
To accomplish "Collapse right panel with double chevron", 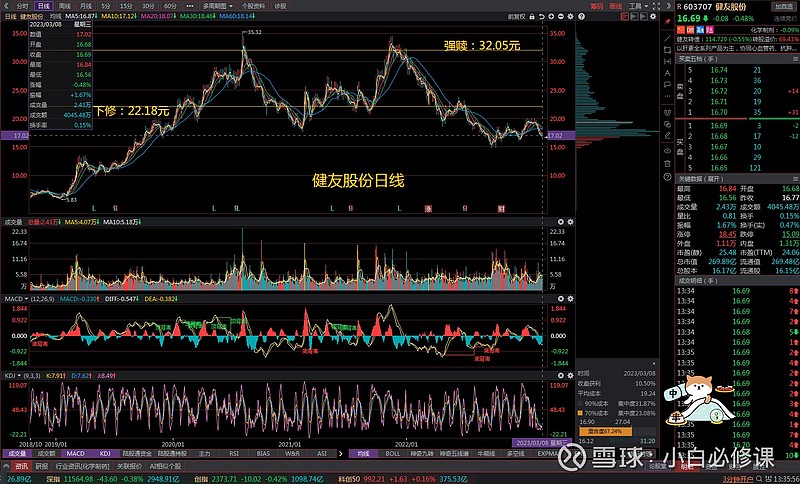I will [668, 6].
